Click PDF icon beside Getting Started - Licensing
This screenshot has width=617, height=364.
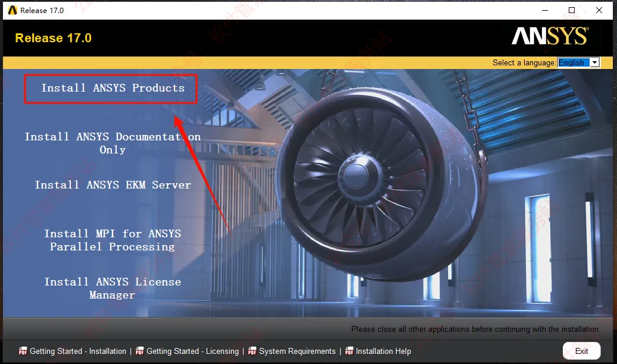coord(140,351)
